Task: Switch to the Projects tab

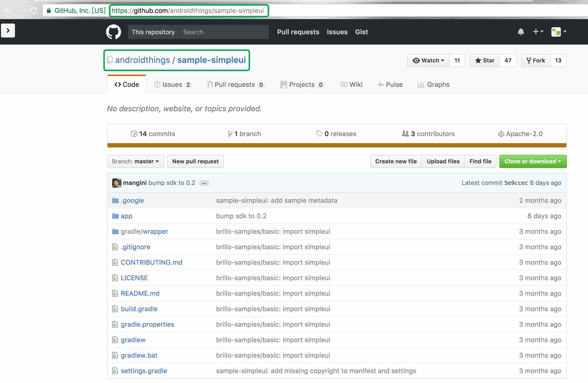Action: [x=302, y=84]
